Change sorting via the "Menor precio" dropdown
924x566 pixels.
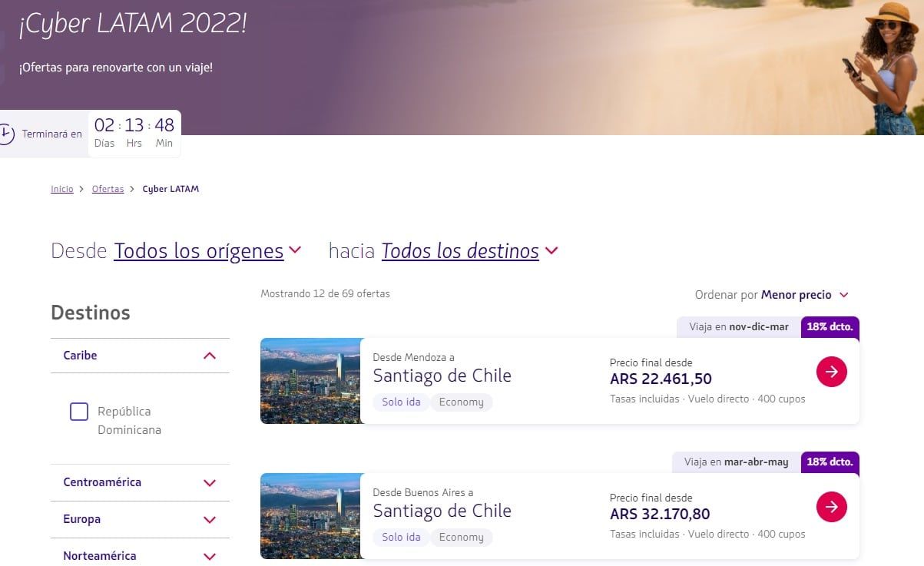[797, 295]
